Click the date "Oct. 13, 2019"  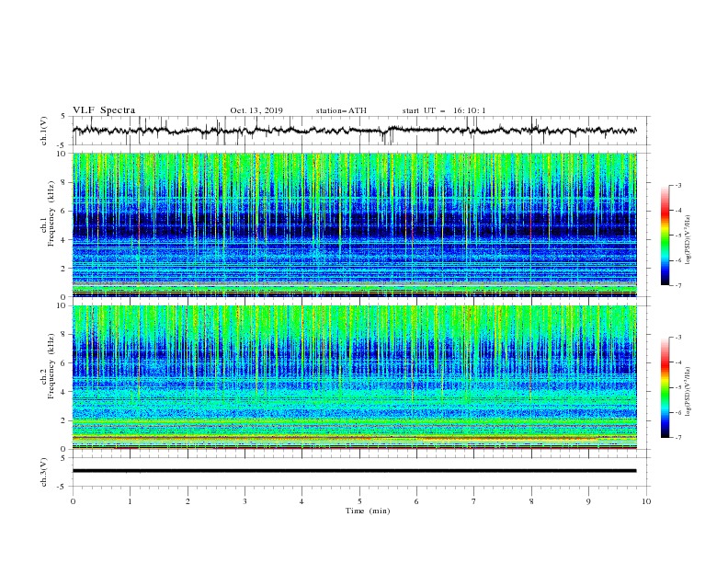256,110
